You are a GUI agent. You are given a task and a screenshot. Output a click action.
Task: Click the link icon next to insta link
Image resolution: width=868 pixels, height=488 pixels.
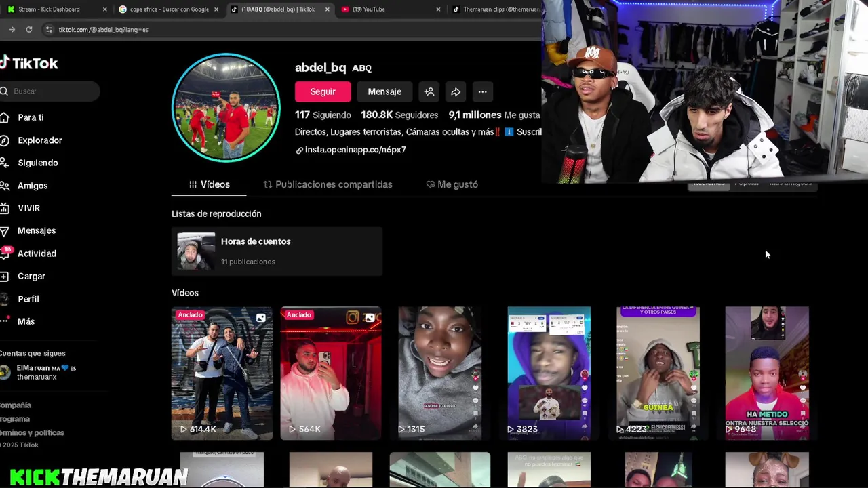[299, 150]
